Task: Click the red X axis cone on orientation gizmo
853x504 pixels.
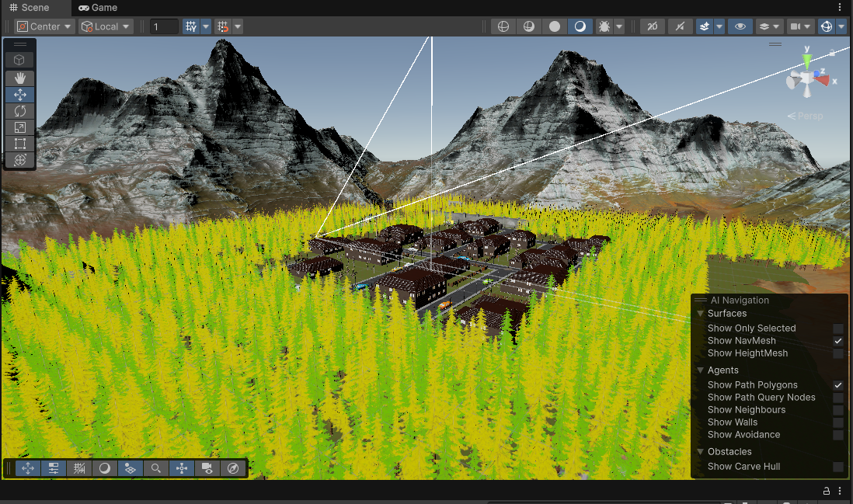Action: tap(823, 81)
